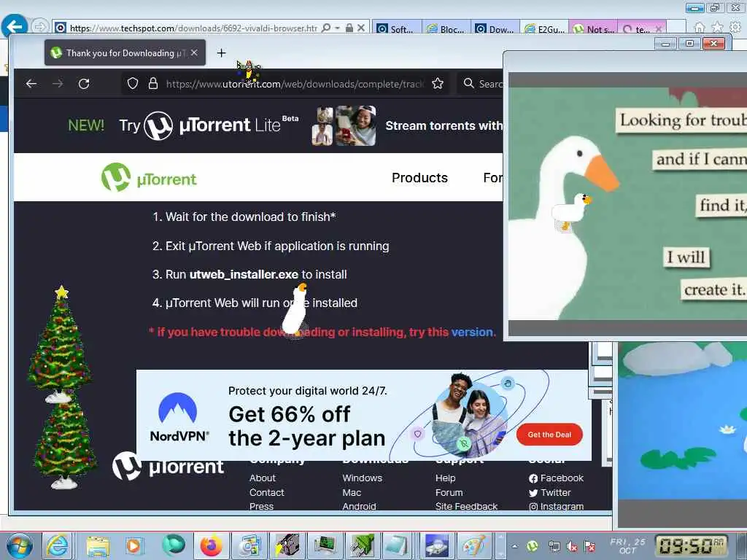The image size is (747, 560).
Task: Open the Paint palette taskbar icon
Action: coord(474,545)
